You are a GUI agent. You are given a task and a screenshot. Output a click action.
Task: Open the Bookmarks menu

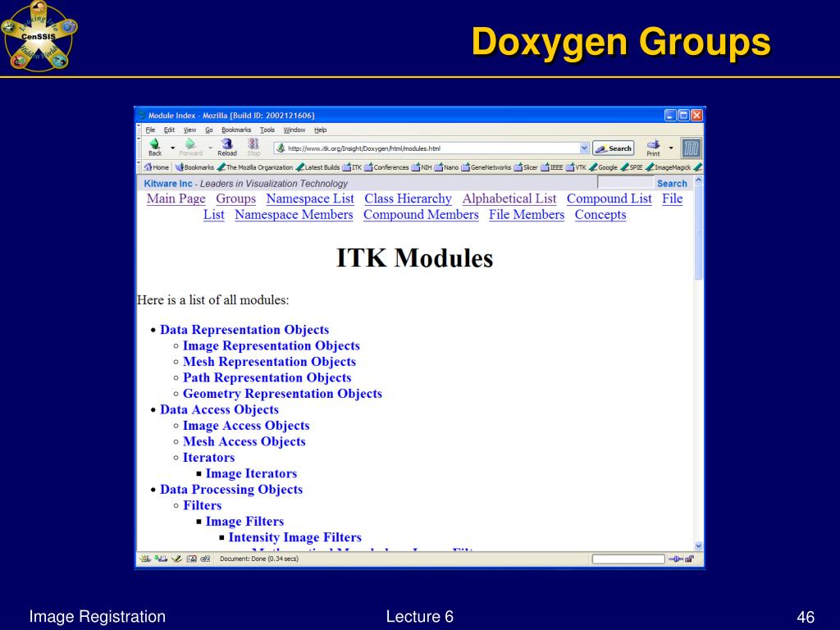[236, 130]
